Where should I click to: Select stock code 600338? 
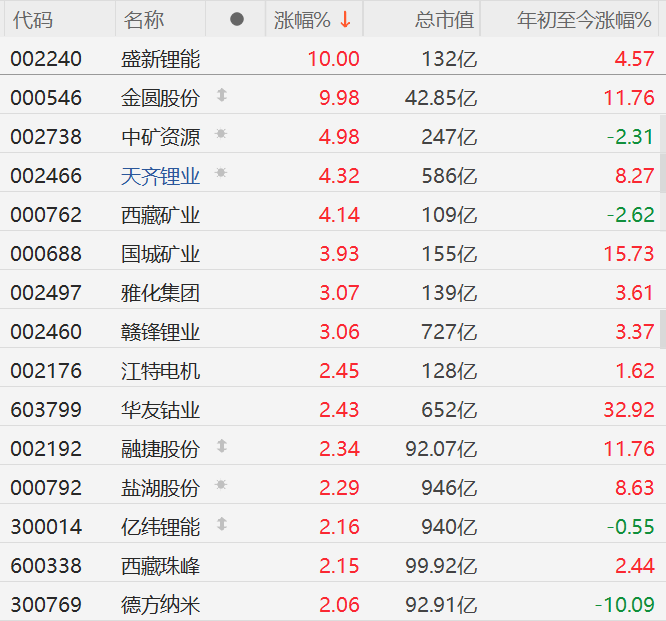(46, 566)
